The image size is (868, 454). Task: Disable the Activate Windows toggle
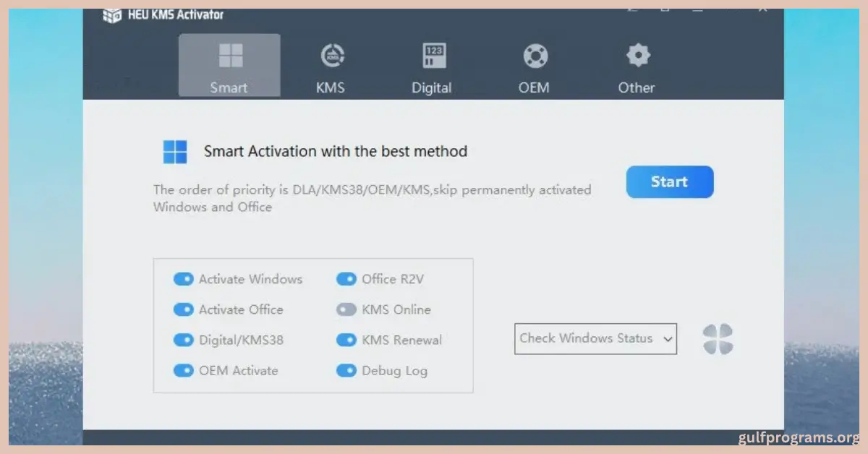[x=184, y=279]
